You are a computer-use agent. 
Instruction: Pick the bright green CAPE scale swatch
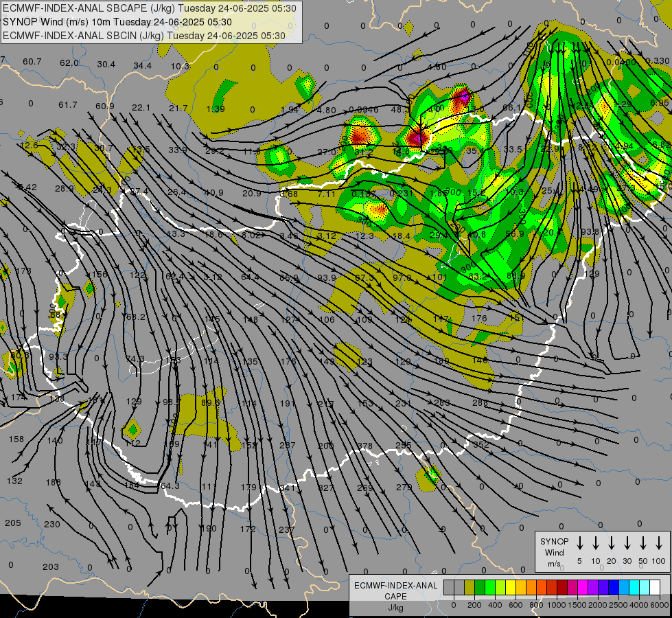(x=490, y=587)
